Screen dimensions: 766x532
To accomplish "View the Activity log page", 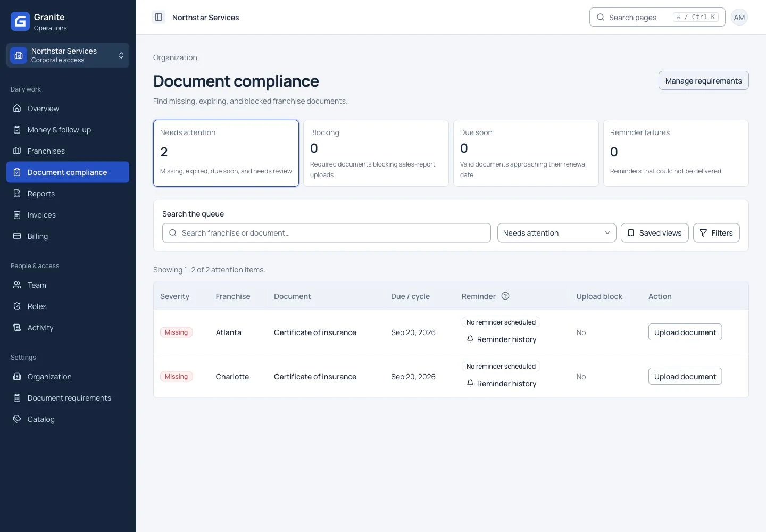I will pos(68,328).
